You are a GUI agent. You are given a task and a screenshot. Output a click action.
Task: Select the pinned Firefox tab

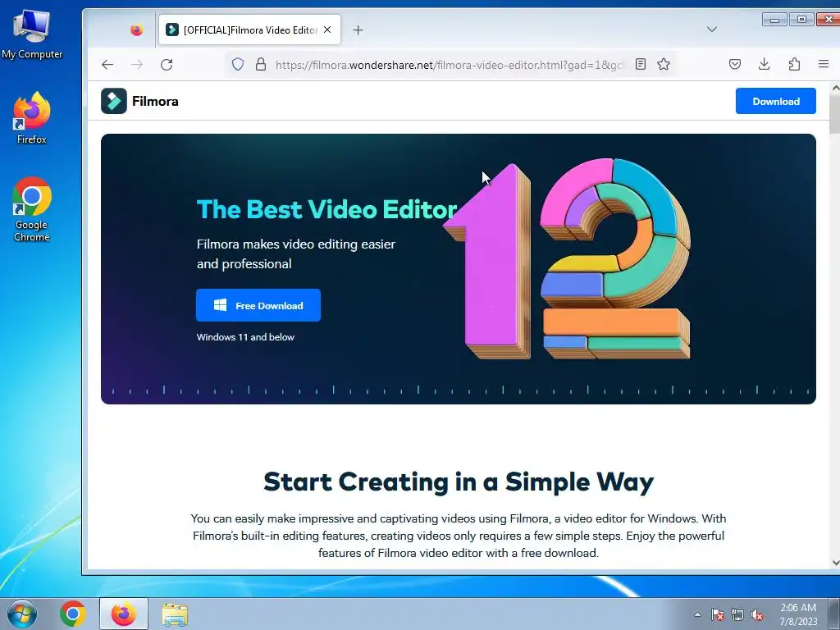pyautogui.click(x=137, y=30)
